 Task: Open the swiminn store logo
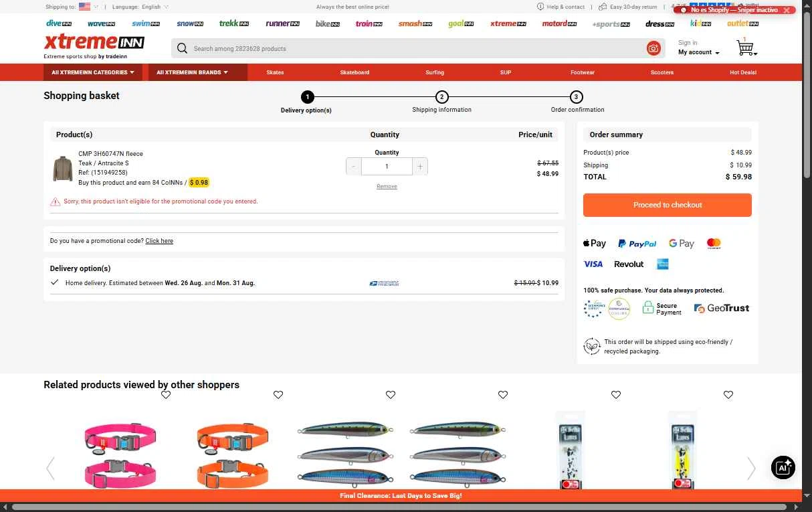point(146,23)
